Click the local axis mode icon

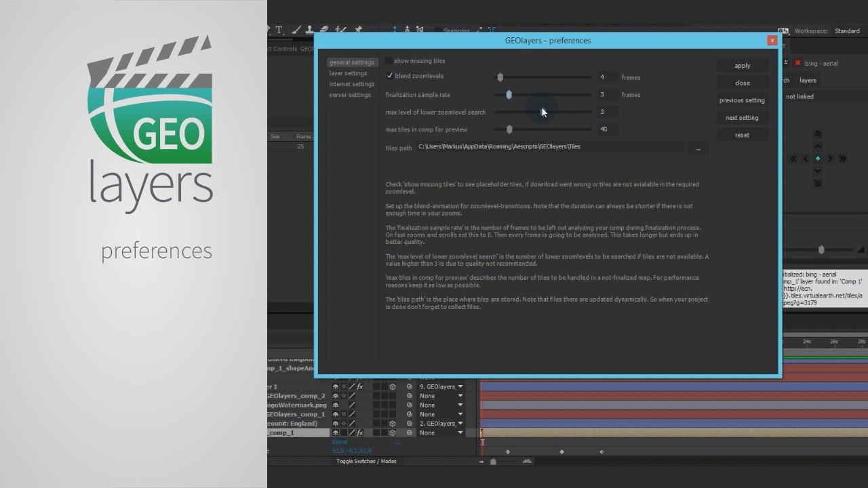click(x=395, y=30)
